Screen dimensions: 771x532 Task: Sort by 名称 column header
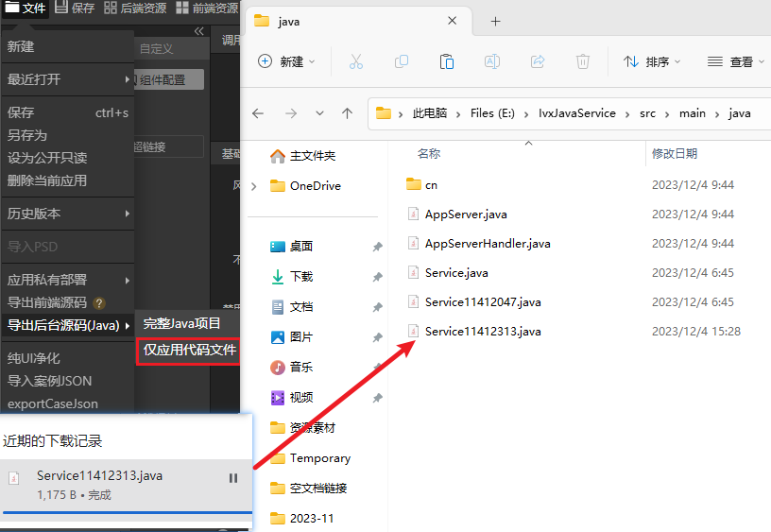[429, 154]
